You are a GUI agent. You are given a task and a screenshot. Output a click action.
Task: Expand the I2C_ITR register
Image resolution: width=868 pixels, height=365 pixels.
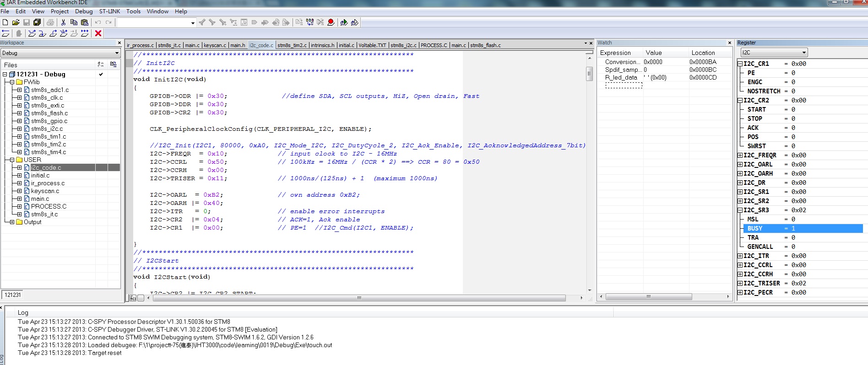[x=740, y=256]
